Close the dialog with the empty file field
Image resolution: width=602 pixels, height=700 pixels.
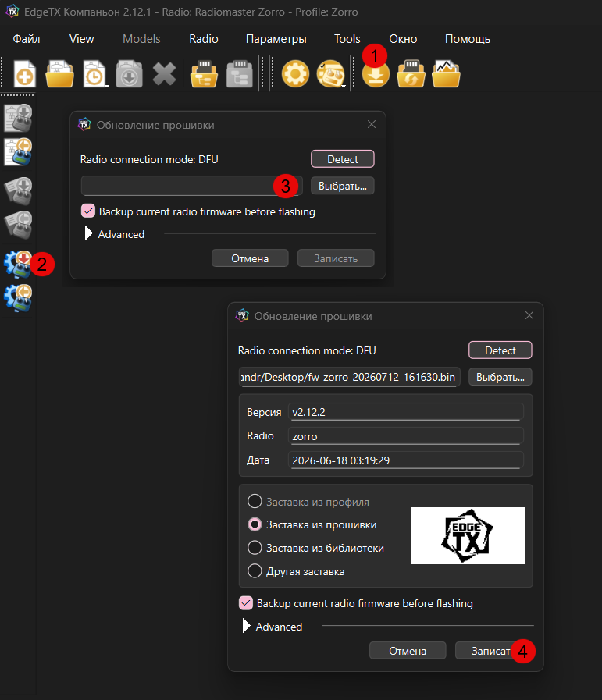pyautogui.click(x=372, y=125)
